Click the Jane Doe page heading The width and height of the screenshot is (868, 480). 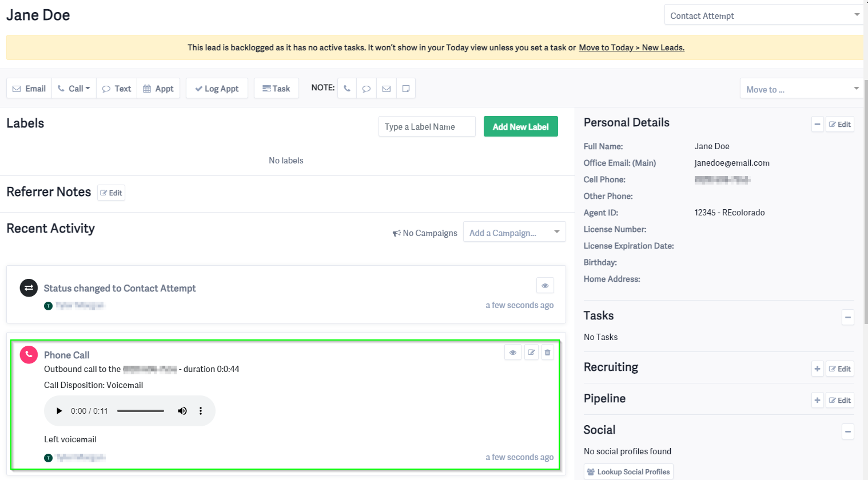(38, 15)
